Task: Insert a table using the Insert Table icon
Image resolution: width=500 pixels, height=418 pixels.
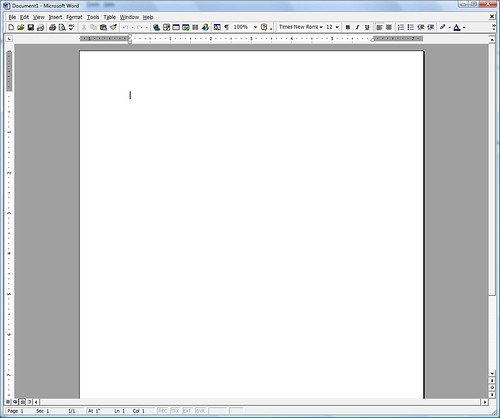Action: (x=176, y=27)
